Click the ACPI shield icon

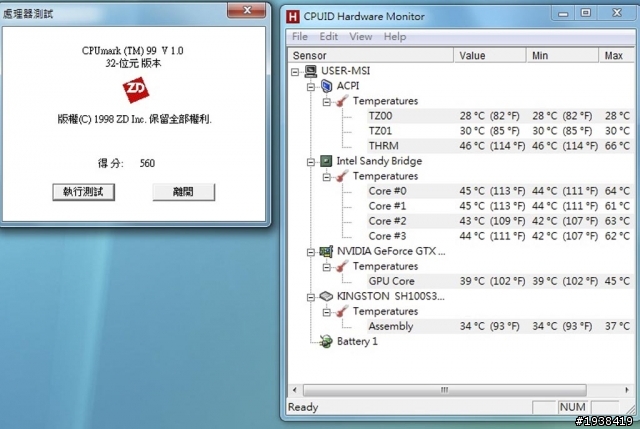tap(327, 86)
